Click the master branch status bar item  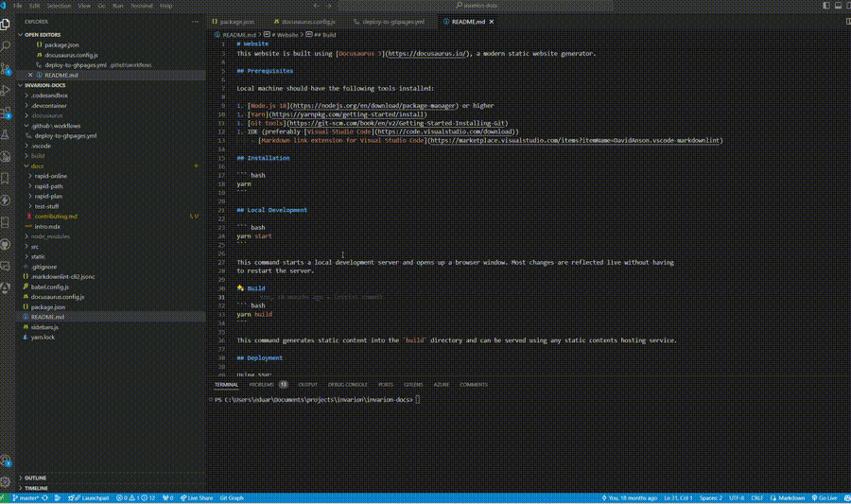pos(25,498)
